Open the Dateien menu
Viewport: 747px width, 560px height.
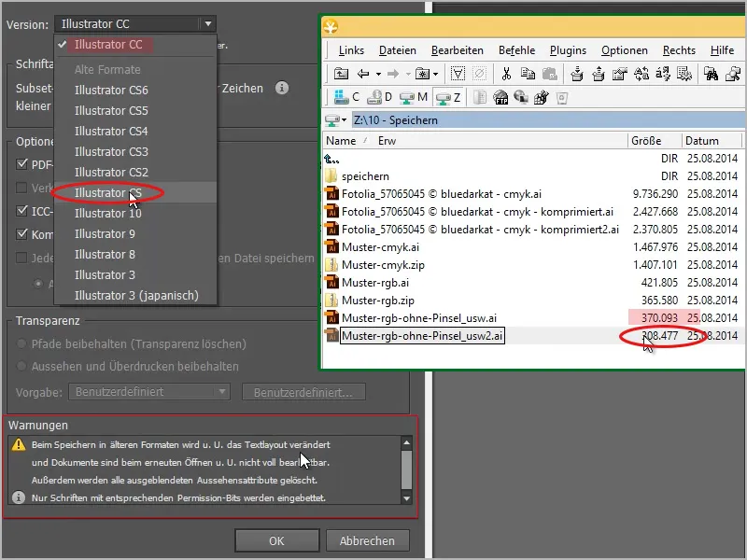click(x=398, y=50)
